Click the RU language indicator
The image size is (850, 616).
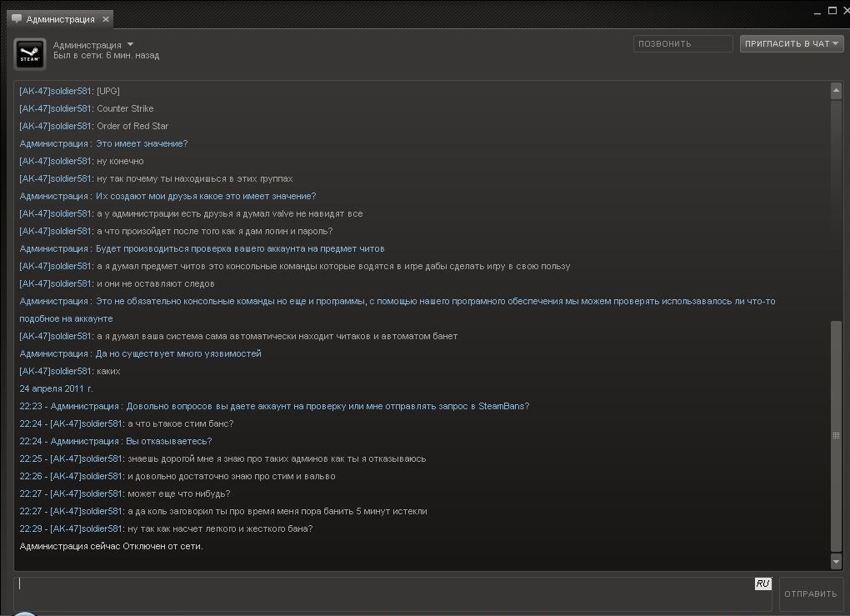coord(762,583)
